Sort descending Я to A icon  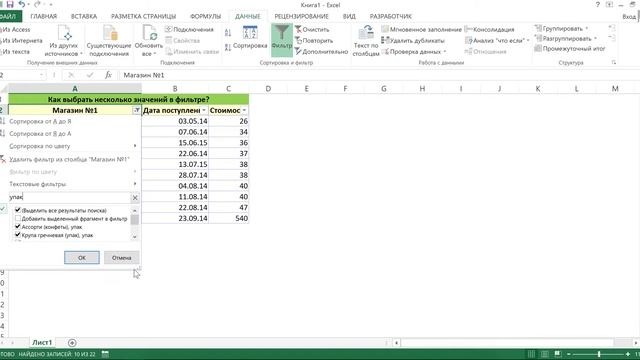click(228, 47)
